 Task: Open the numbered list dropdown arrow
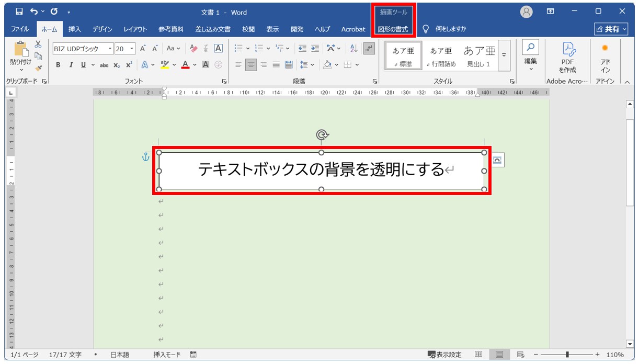[x=268, y=49]
